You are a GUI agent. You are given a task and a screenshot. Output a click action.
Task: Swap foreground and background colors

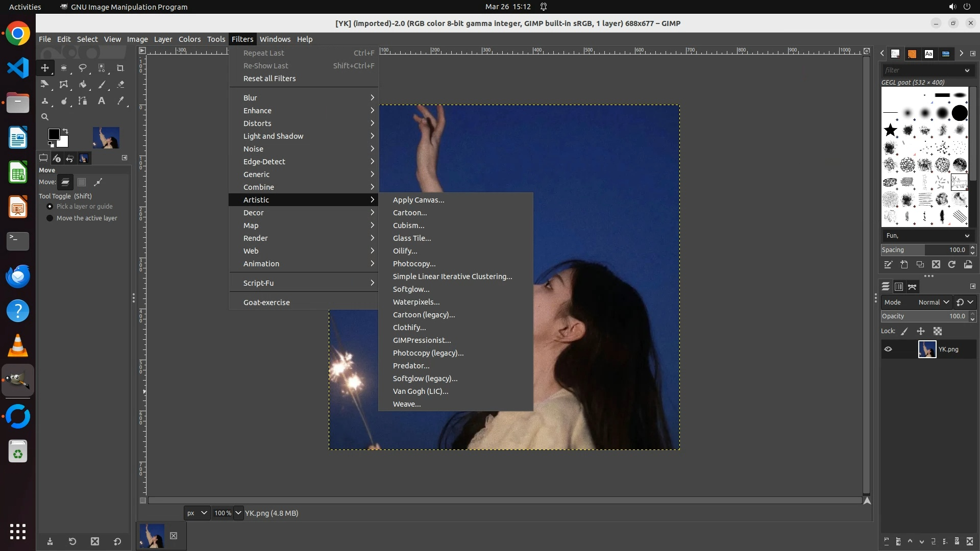click(65, 131)
